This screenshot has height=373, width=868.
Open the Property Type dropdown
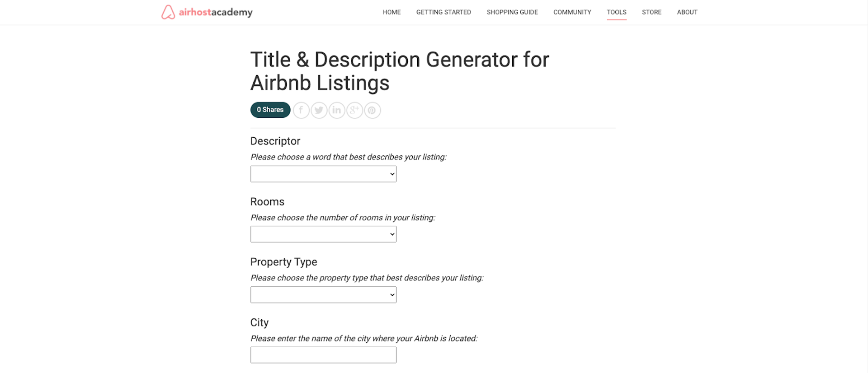tap(323, 294)
